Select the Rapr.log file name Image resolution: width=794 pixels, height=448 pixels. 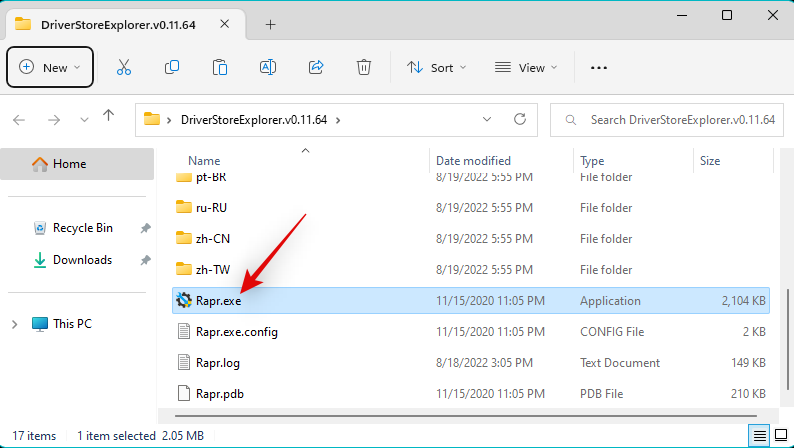(x=218, y=363)
